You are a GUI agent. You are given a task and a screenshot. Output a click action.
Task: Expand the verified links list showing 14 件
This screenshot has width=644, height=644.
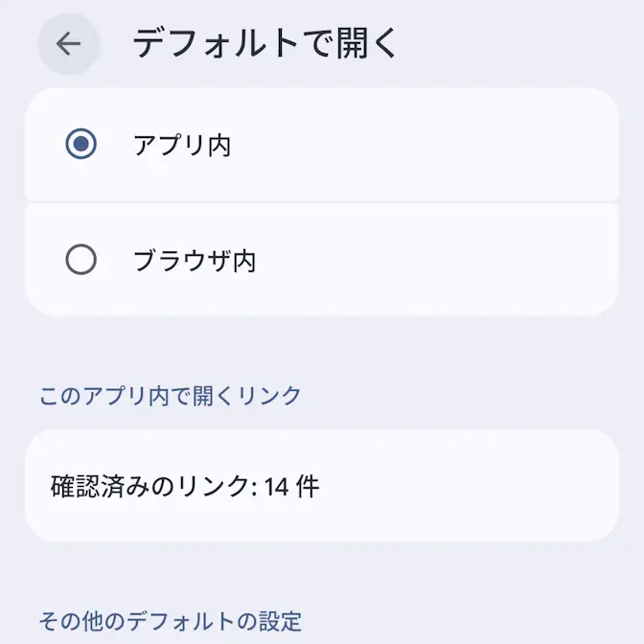click(321, 486)
